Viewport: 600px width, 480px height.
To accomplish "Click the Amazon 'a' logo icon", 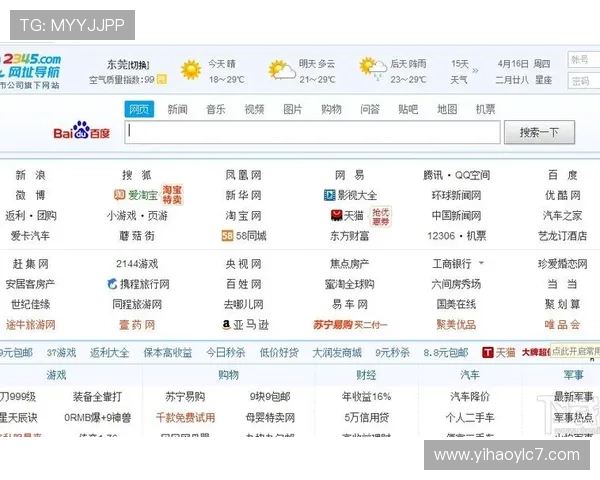I will (227, 325).
